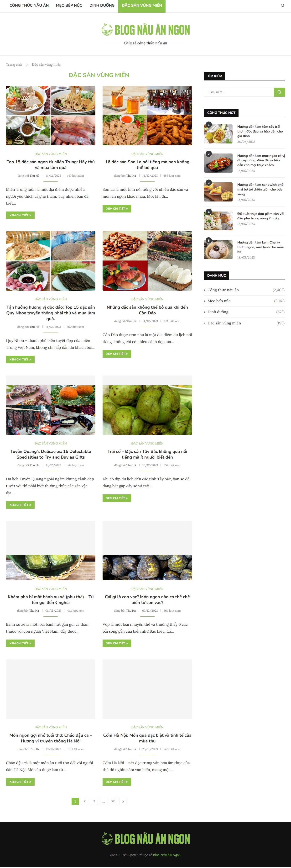Click the footer Blog Nấu Ăn Ngon logo
This screenshot has width=291, height=868.
145,839
